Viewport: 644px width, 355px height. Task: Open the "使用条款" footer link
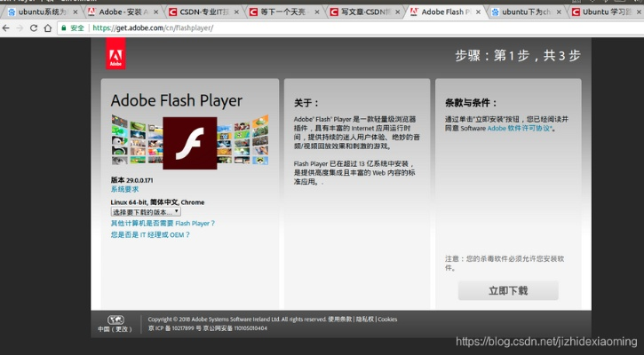click(339, 319)
